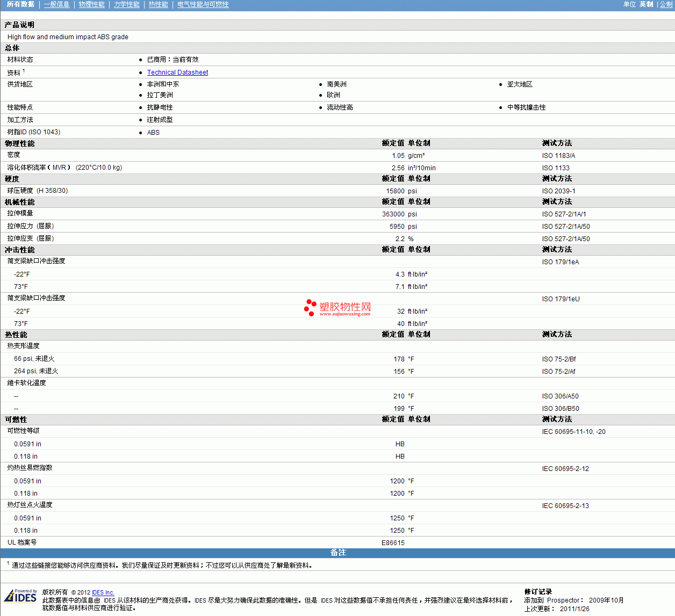Click the UL file number E86615
The image size is (675, 616).
click(393, 543)
